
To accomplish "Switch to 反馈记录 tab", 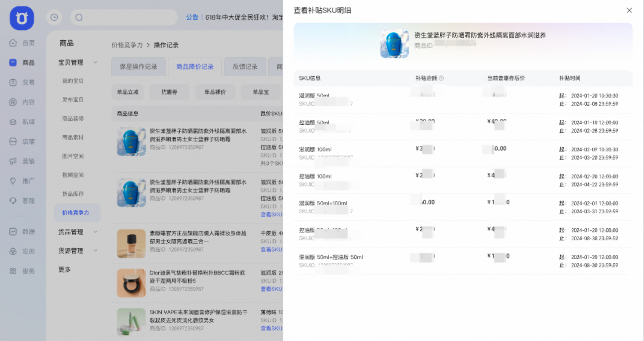I will pos(245,67).
